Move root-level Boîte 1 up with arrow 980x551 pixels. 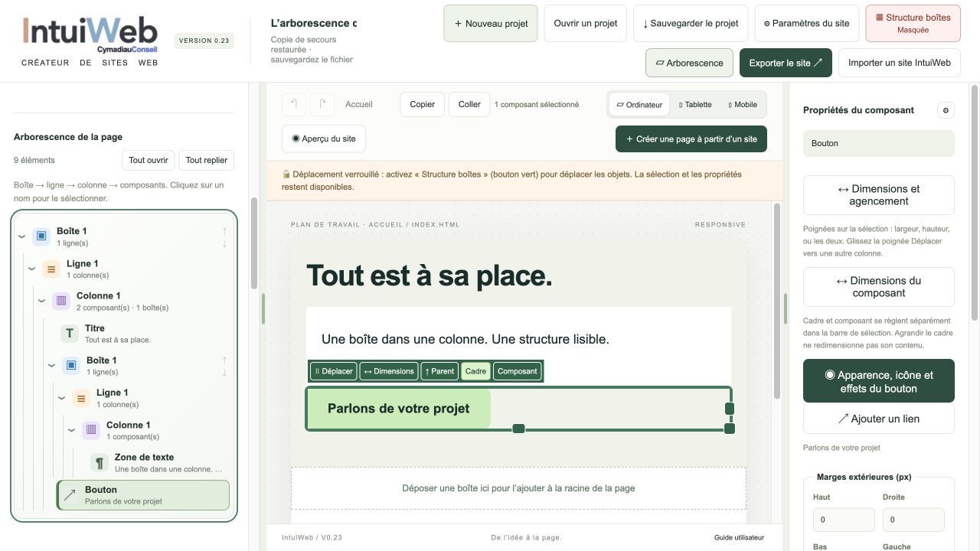tap(224, 230)
